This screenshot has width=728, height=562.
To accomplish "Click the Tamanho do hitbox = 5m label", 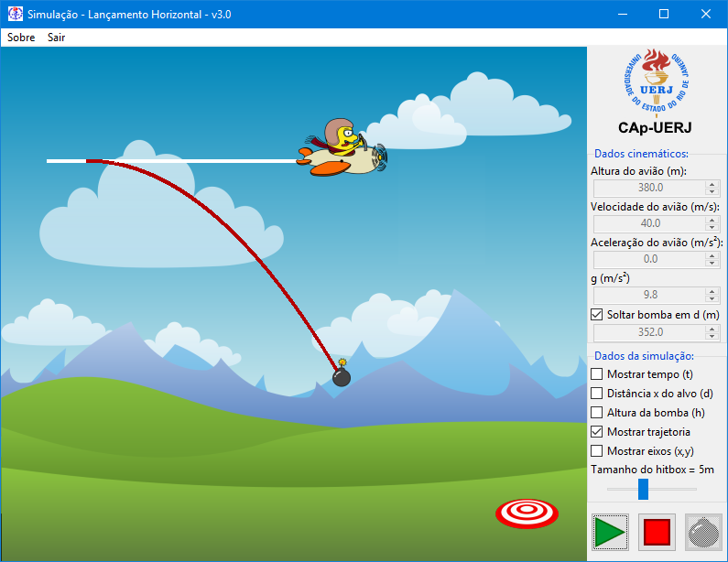I will click(x=652, y=470).
